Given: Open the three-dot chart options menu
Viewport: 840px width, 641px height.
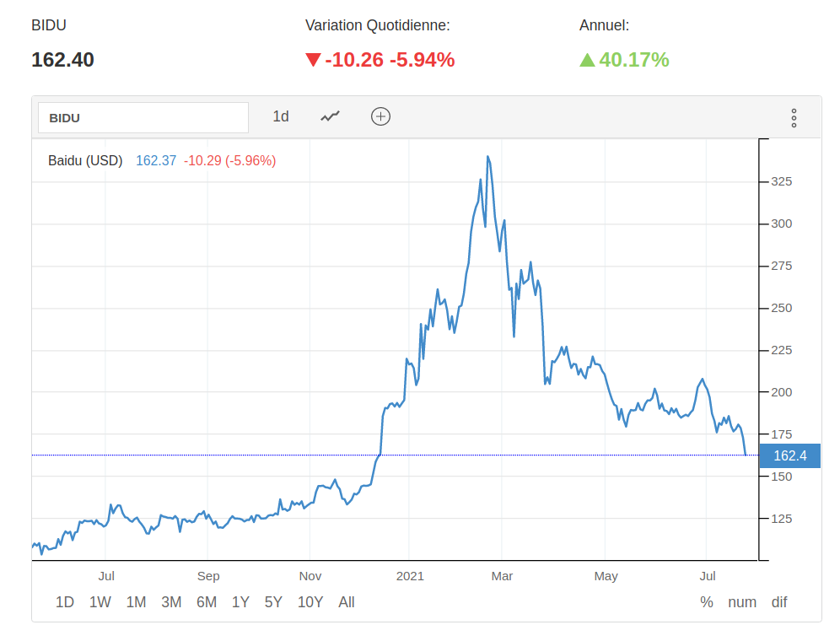Looking at the screenshot, I should (x=794, y=118).
